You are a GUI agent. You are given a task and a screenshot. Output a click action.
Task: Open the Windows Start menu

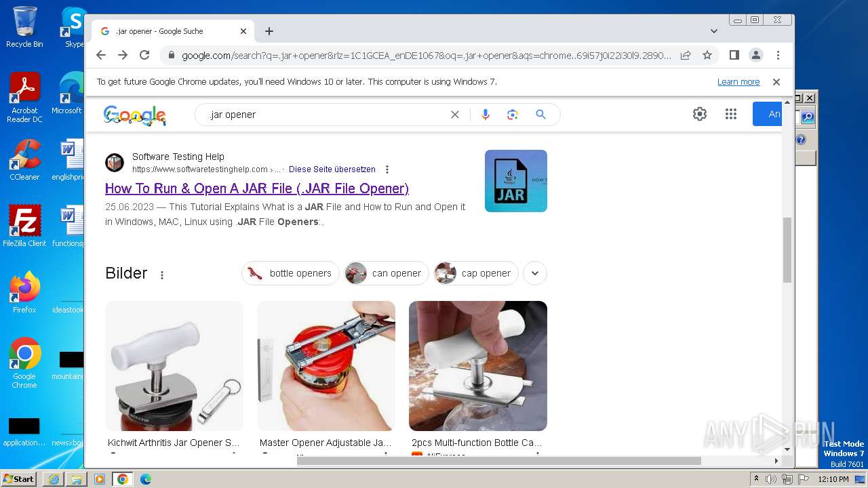coord(19,479)
